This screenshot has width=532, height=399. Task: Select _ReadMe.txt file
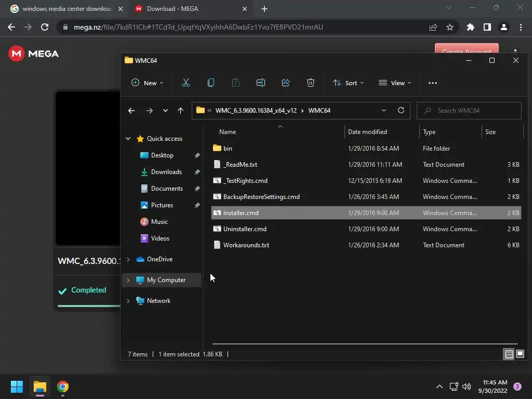click(366, 165)
